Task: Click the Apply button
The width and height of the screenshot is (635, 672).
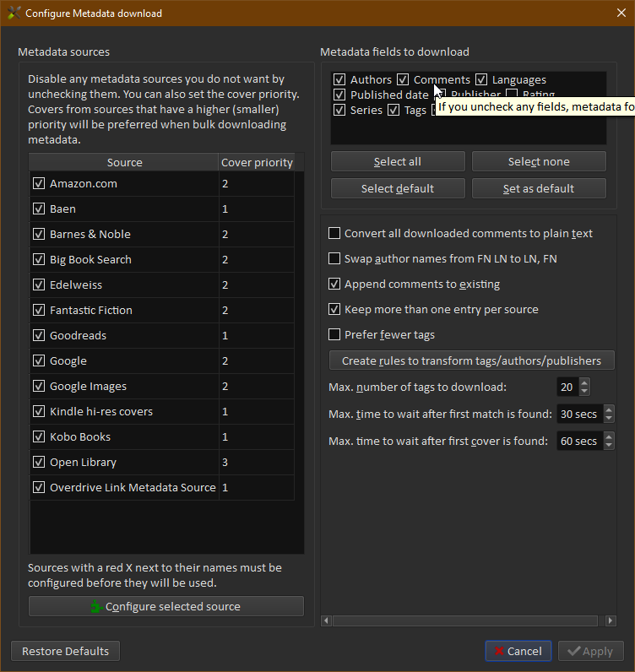Action: (591, 651)
